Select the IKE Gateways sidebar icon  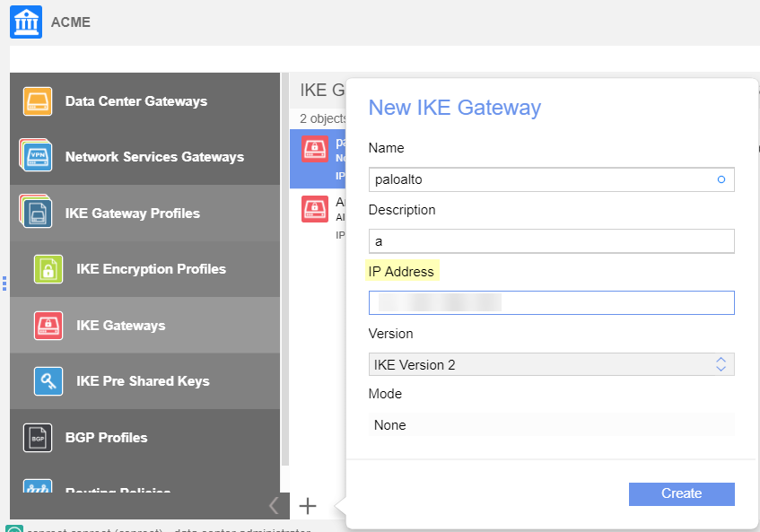point(48,326)
